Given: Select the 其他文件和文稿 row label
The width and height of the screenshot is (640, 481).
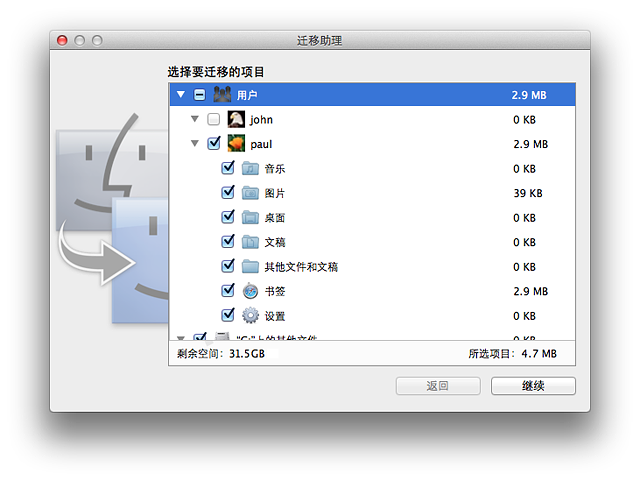Looking at the screenshot, I should coord(301,267).
